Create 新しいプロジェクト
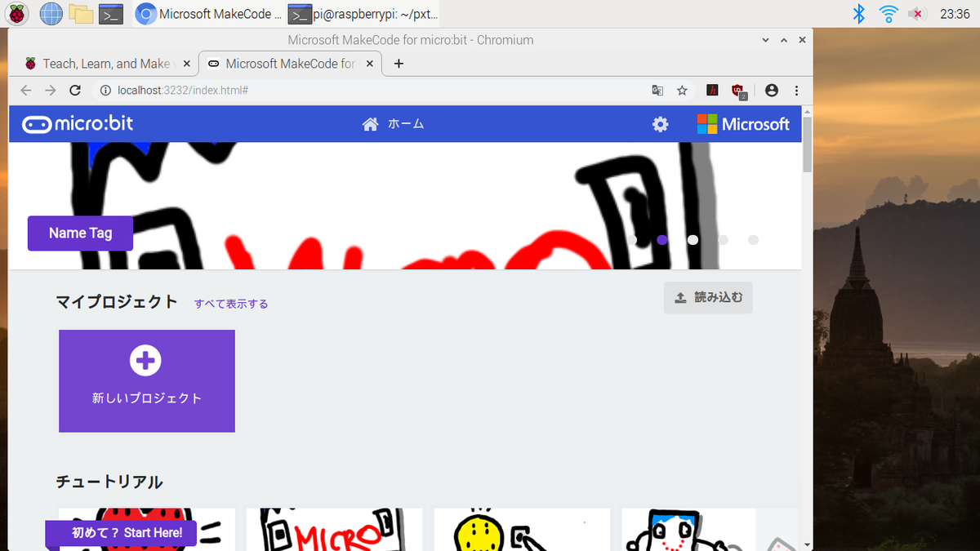Image resolution: width=980 pixels, height=551 pixels. coord(147,381)
